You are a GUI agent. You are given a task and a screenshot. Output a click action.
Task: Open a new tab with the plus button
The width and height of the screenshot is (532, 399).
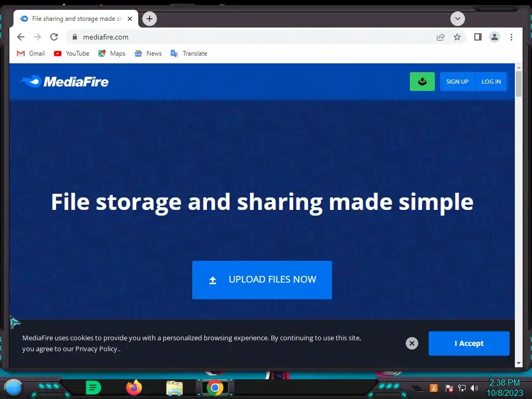point(150,19)
